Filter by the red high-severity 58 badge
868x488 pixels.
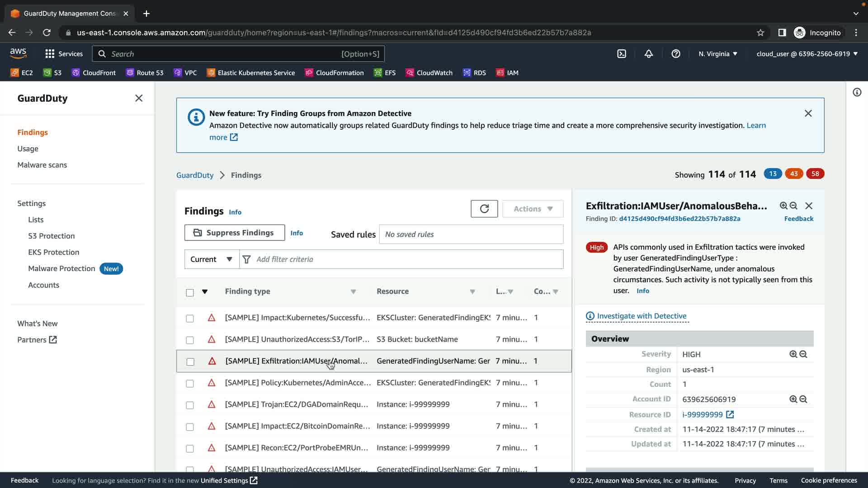point(815,174)
